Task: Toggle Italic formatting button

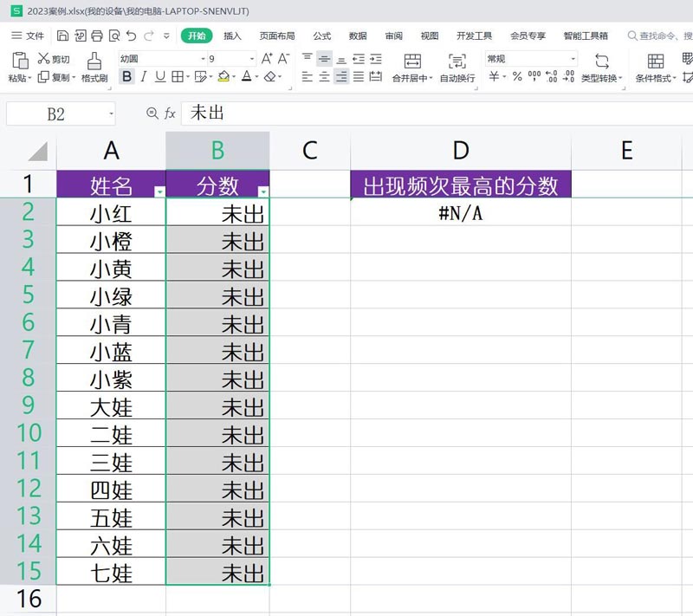Action: point(144,77)
